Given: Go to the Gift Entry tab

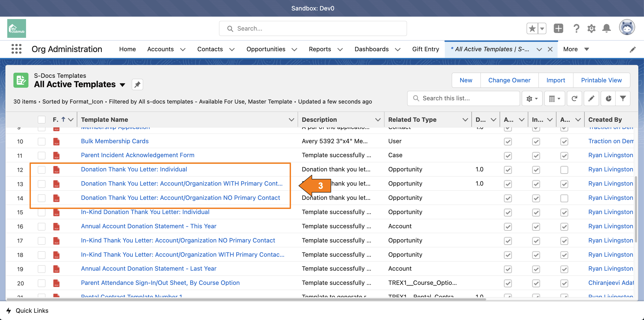Looking at the screenshot, I should pyautogui.click(x=425, y=49).
